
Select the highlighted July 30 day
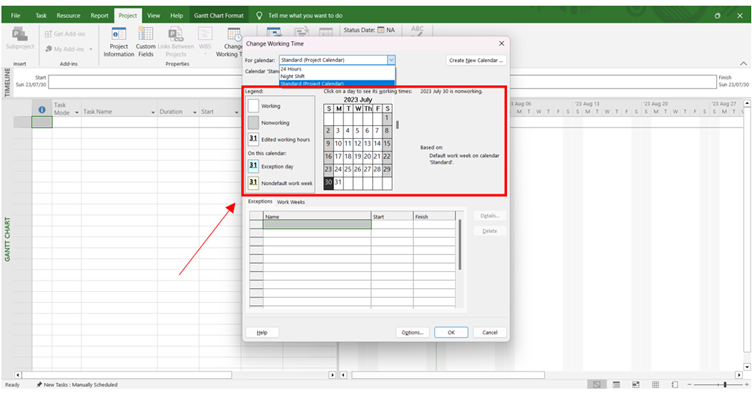click(x=329, y=182)
